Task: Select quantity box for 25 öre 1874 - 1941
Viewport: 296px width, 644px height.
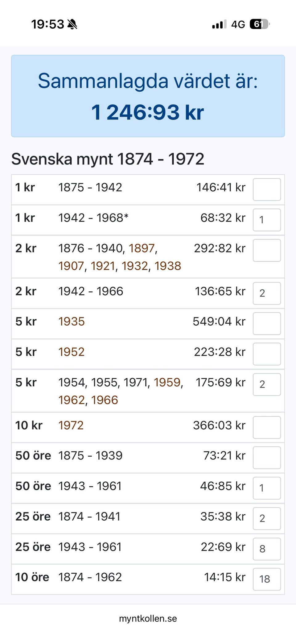Action: (267, 518)
